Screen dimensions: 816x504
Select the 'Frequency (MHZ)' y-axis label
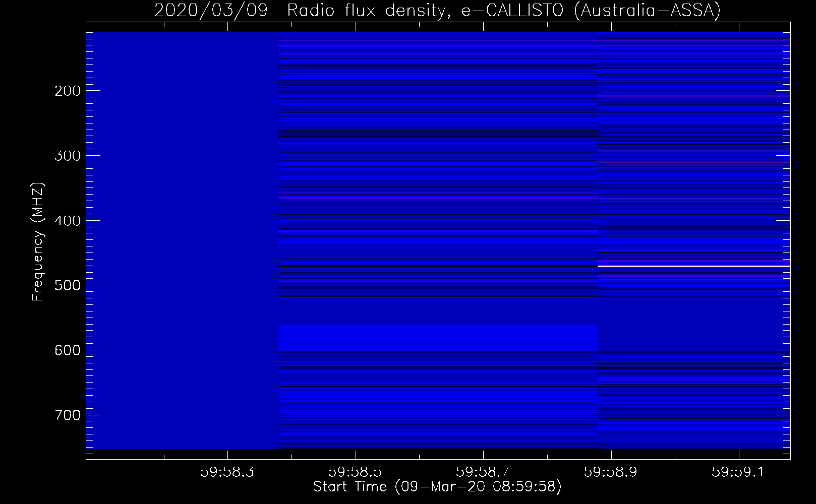(x=38, y=242)
